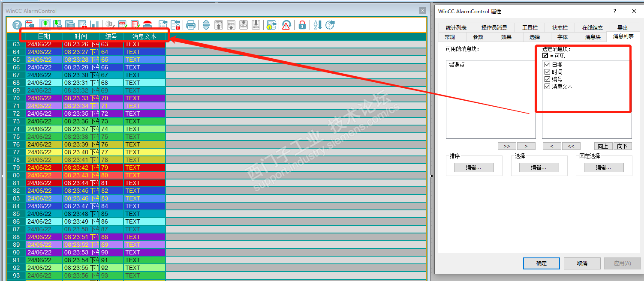Uncheck the 编号 message block
The width and height of the screenshot is (644, 281).
pos(547,79)
